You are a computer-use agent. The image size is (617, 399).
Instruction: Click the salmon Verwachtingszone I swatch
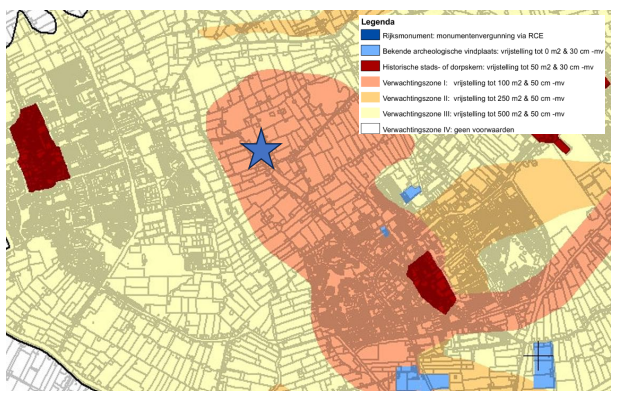click(370, 82)
